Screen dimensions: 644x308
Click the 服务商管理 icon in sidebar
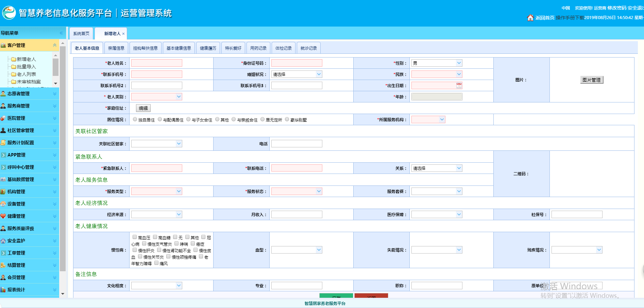pos(3,106)
